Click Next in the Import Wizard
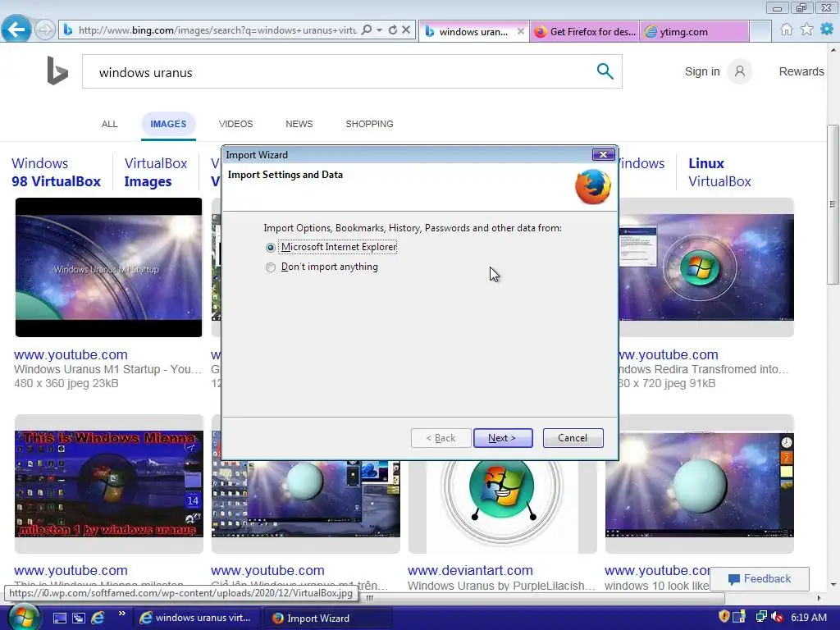 (503, 438)
